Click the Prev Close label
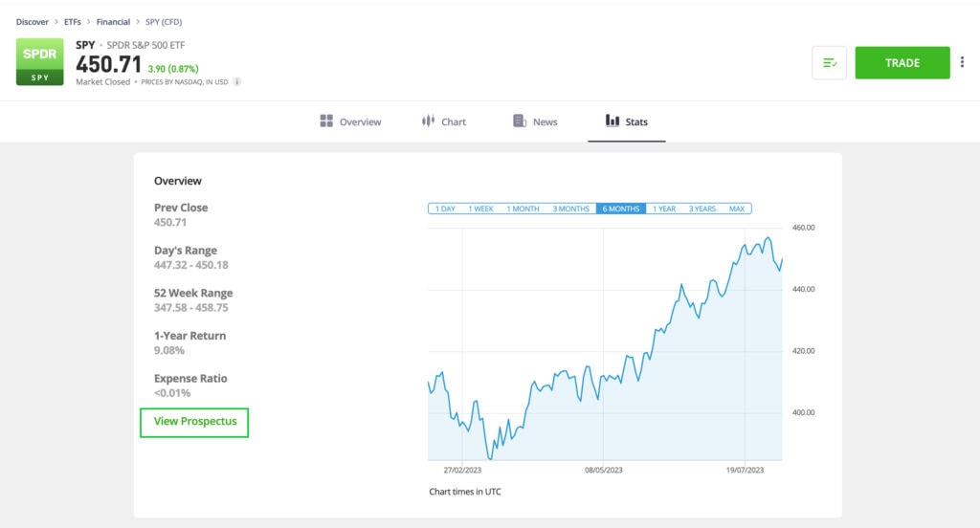Viewport: 980px width, 528px height. click(x=181, y=208)
